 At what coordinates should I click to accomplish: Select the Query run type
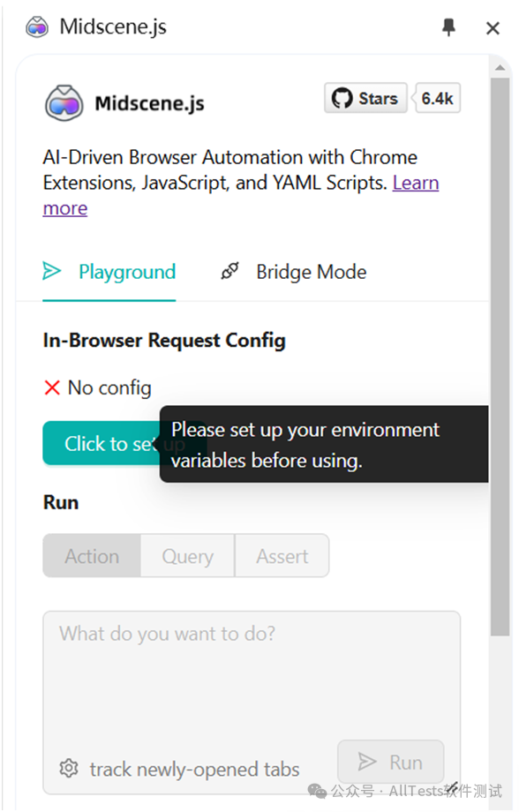(187, 556)
